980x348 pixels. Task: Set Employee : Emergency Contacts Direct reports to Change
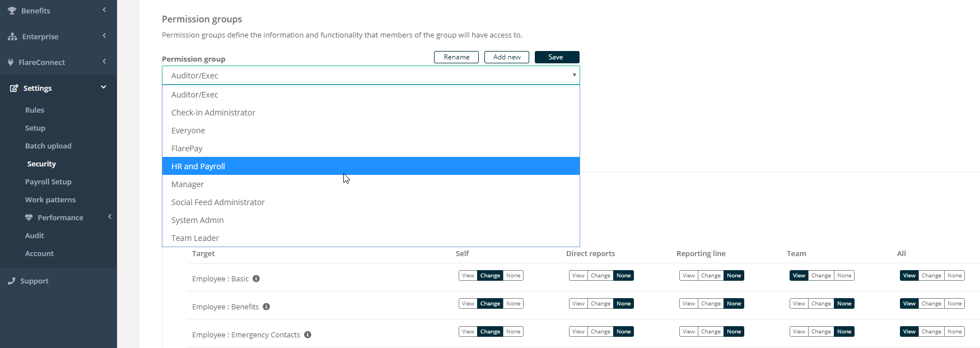pos(601,332)
